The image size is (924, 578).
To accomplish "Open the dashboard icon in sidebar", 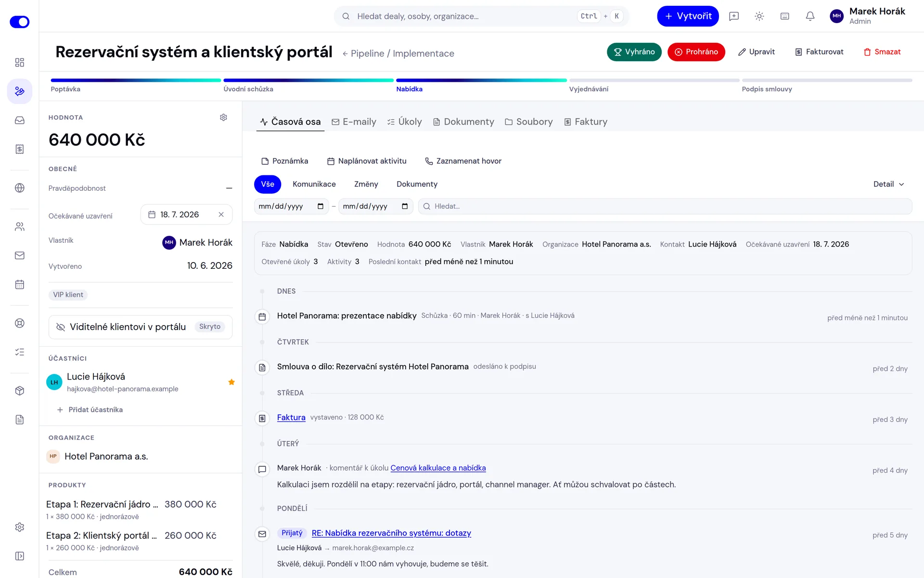I will [19, 62].
